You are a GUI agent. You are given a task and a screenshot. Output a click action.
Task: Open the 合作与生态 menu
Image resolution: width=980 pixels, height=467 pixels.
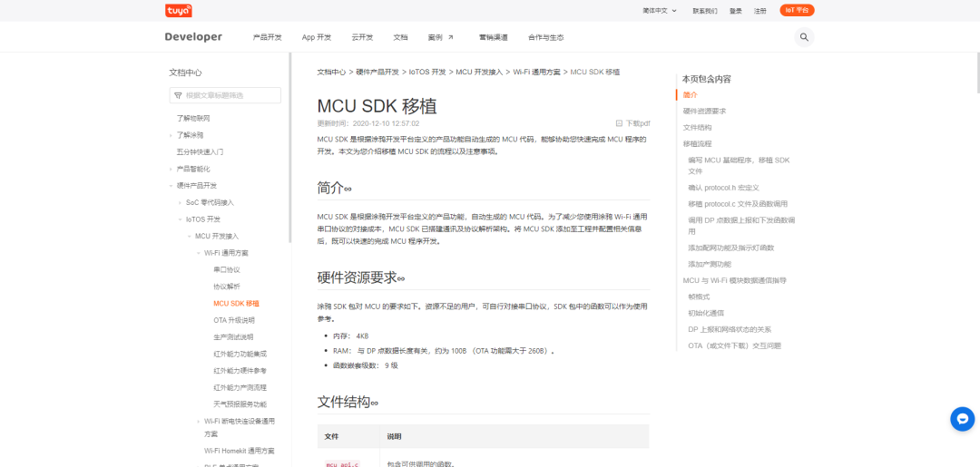coord(545,37)
